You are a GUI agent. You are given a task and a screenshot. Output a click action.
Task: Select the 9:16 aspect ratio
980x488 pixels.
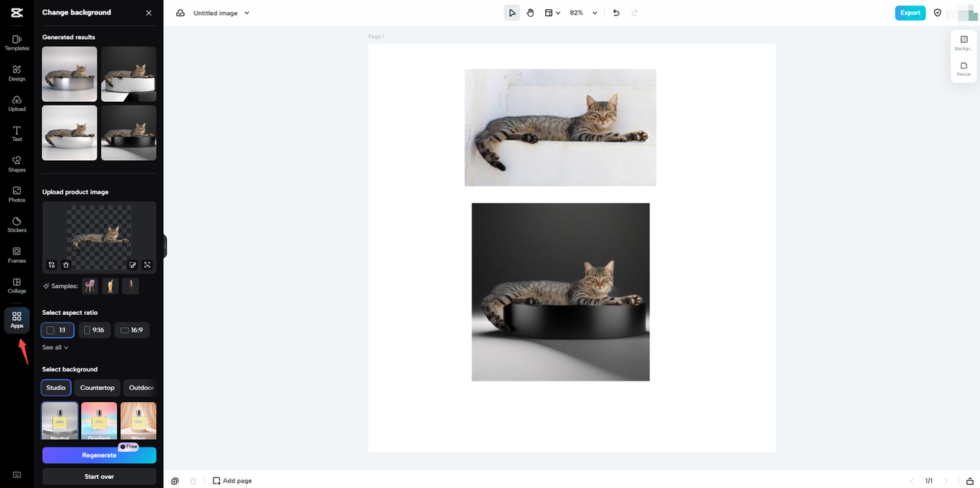click(x=95, y=330)
